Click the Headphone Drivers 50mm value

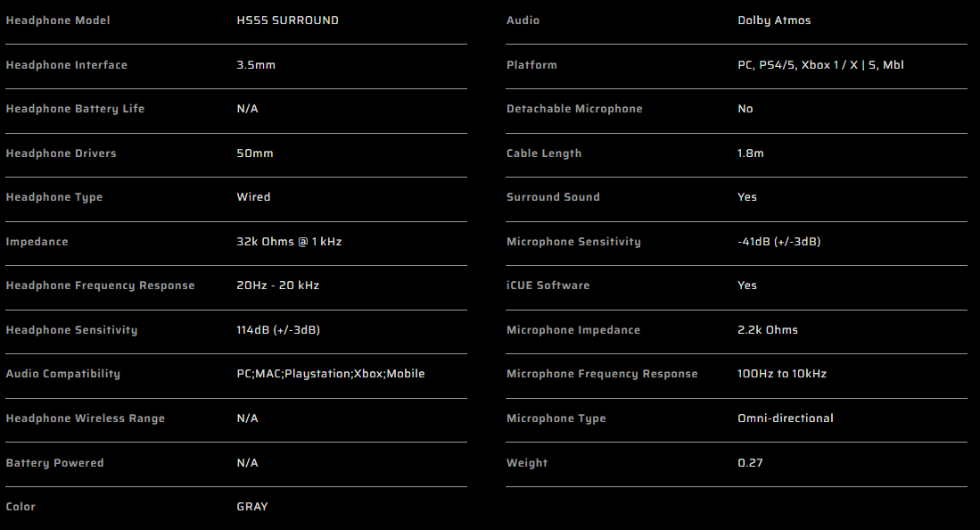click(x=255, y=153)
